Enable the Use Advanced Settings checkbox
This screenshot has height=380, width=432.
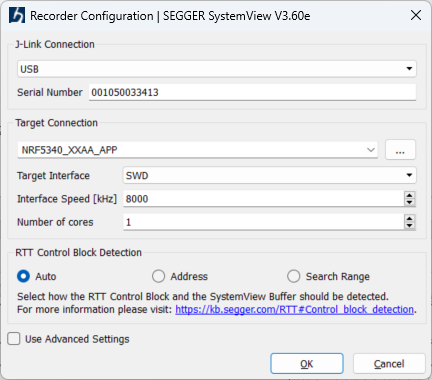click(14, 339)
